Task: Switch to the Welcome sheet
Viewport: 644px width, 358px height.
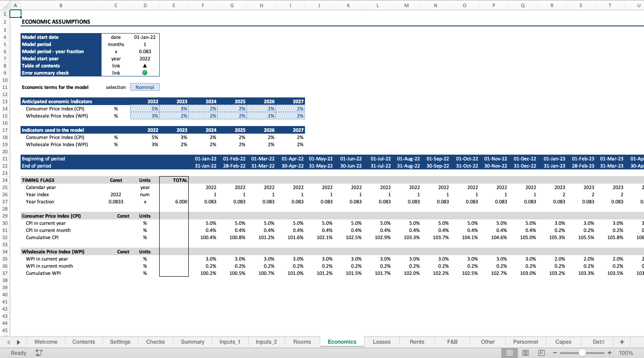Action: pyautogui.click(x=46, y=341)
